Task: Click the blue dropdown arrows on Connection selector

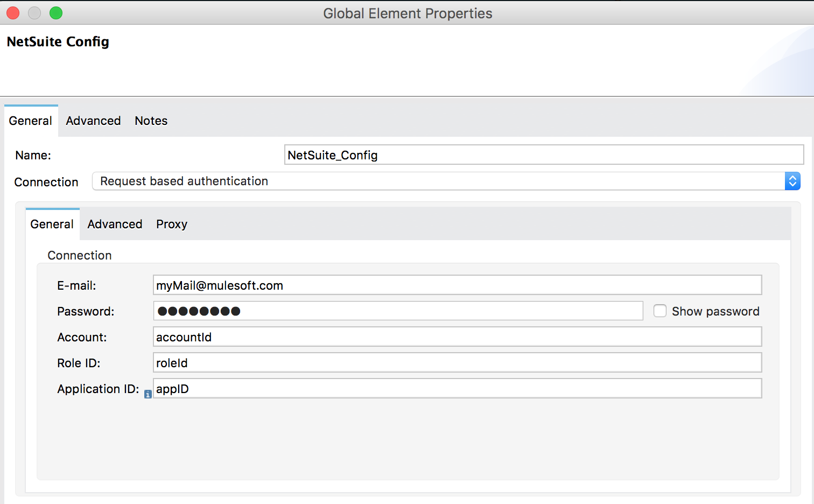Action: [x=792, y=181]
